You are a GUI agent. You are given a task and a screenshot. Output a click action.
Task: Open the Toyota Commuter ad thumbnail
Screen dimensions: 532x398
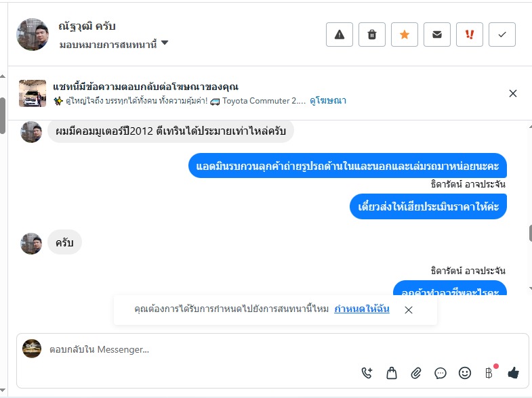(33, 93)
